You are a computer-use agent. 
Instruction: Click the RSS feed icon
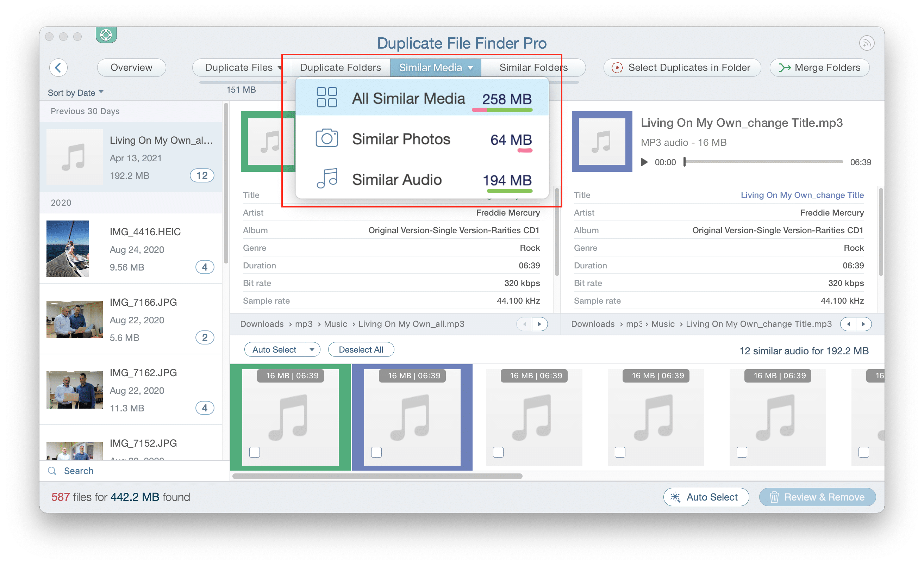[x=867, y=43]
